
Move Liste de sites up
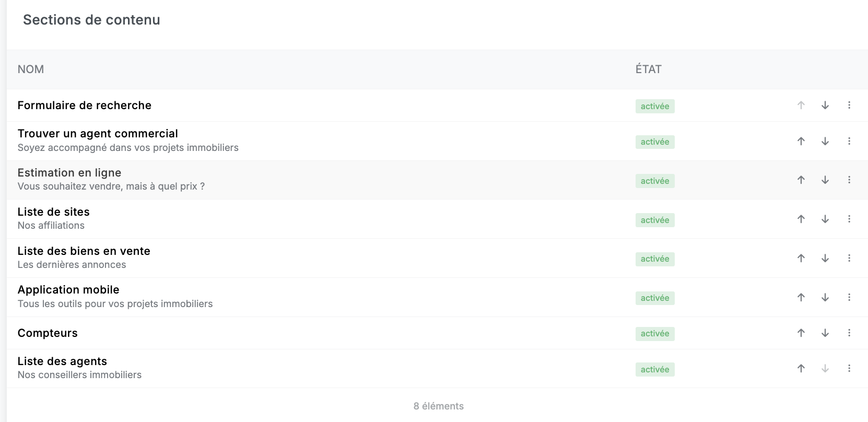tap(801, 219)
